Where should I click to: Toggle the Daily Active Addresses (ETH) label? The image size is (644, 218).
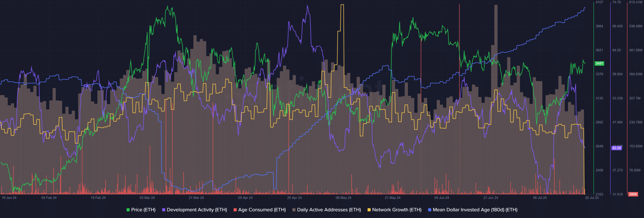tap(329, 210)
